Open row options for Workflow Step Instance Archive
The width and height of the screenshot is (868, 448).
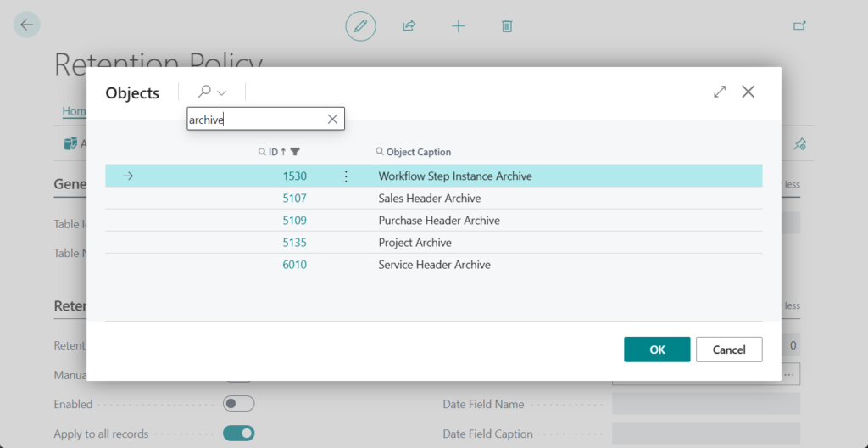[x=345, y=176]
